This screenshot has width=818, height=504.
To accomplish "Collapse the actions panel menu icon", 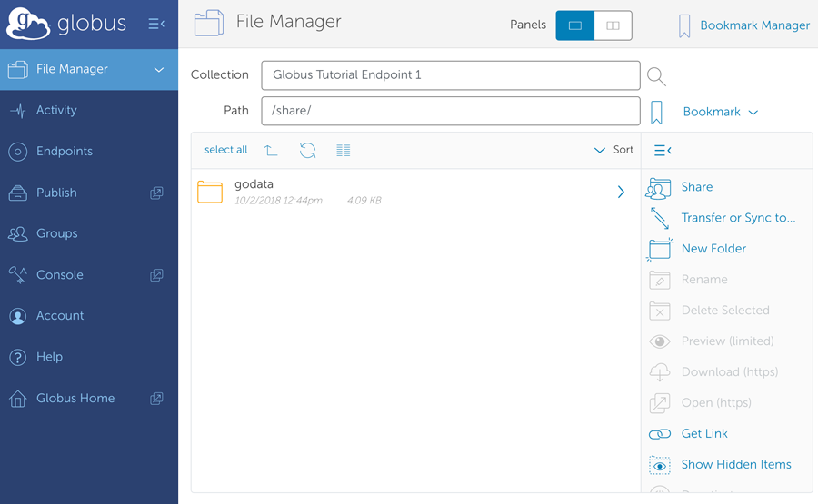I will pos(663,151).
